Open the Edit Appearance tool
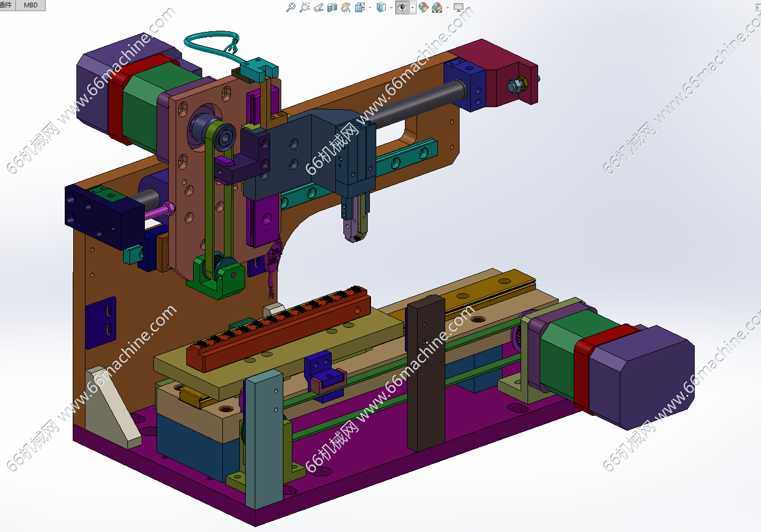This screenshot has height=532, width=761. pyautogui.click(x=423, y=7)
